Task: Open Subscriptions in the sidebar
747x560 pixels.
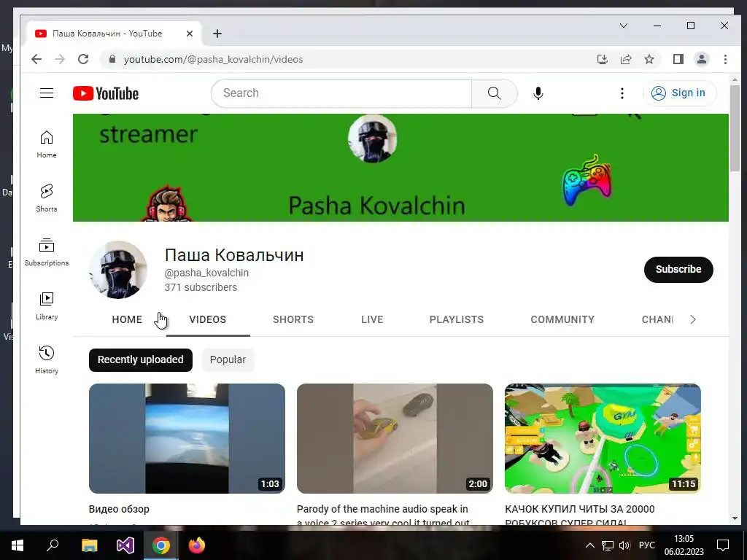Action: [x=46, y=252]
